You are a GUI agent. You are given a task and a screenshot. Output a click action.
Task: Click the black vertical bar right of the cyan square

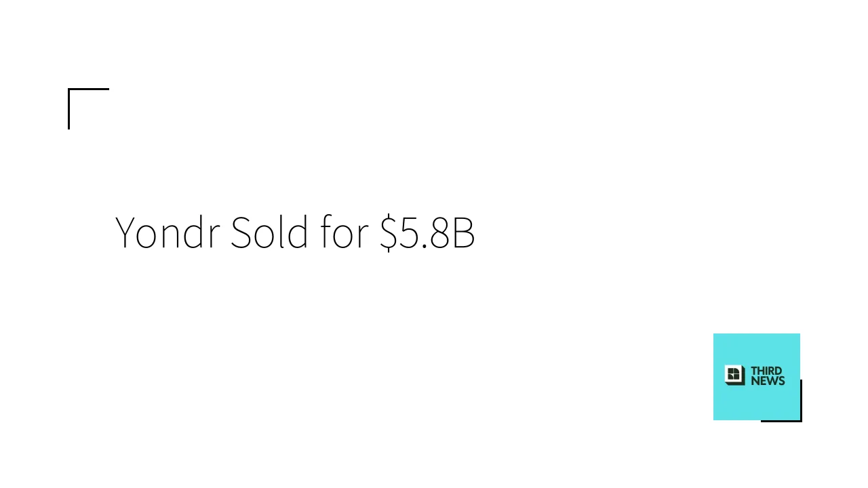pos(801,400)
